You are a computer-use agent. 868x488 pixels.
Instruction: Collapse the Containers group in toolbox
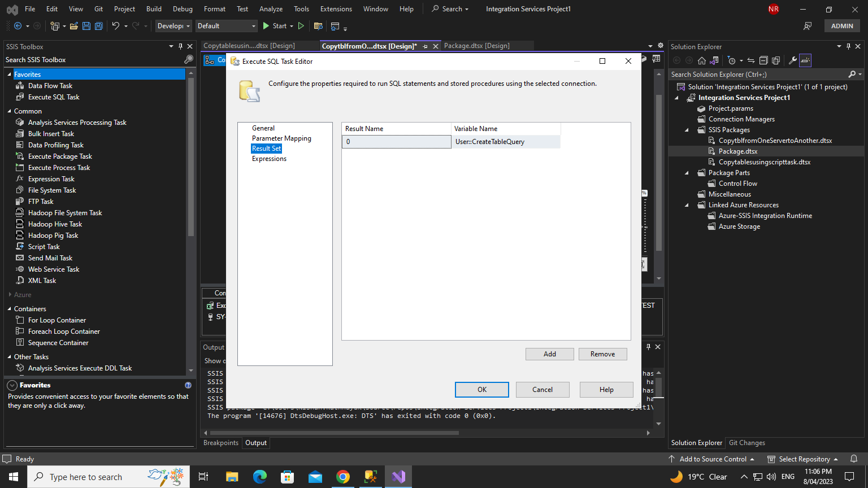[x=10, y=309]
